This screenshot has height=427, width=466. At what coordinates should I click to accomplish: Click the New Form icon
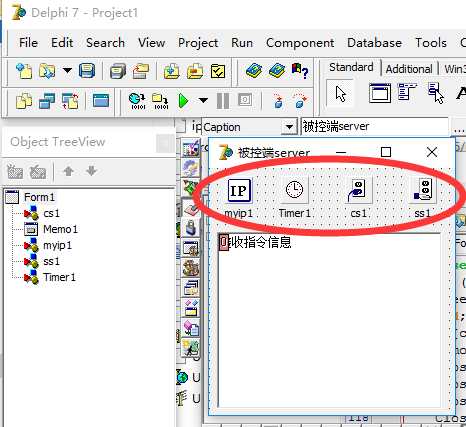pos(101,101)
